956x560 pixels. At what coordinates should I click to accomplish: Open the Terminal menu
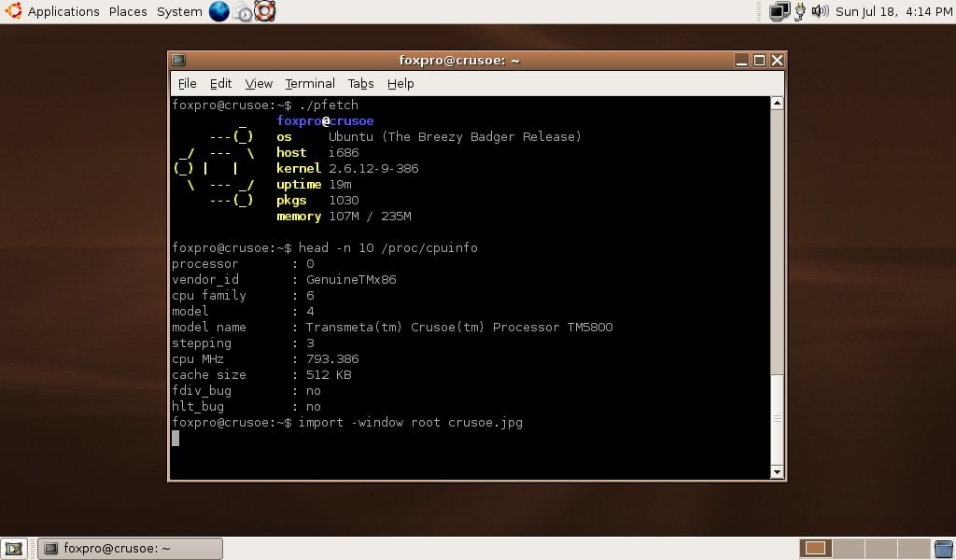tap(309, 83)
